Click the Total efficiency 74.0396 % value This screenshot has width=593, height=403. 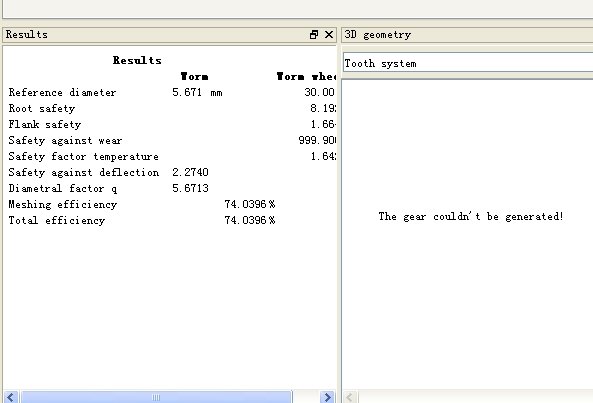click(250, 220)
